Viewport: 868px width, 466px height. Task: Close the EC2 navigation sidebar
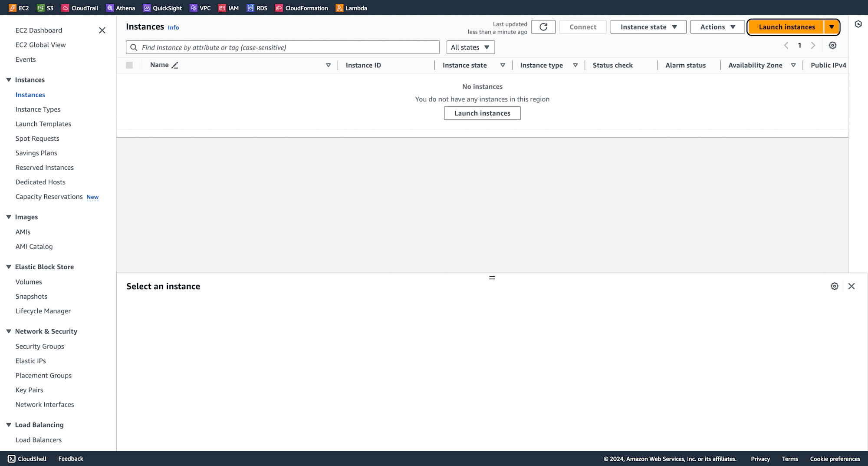pos(102,30)
